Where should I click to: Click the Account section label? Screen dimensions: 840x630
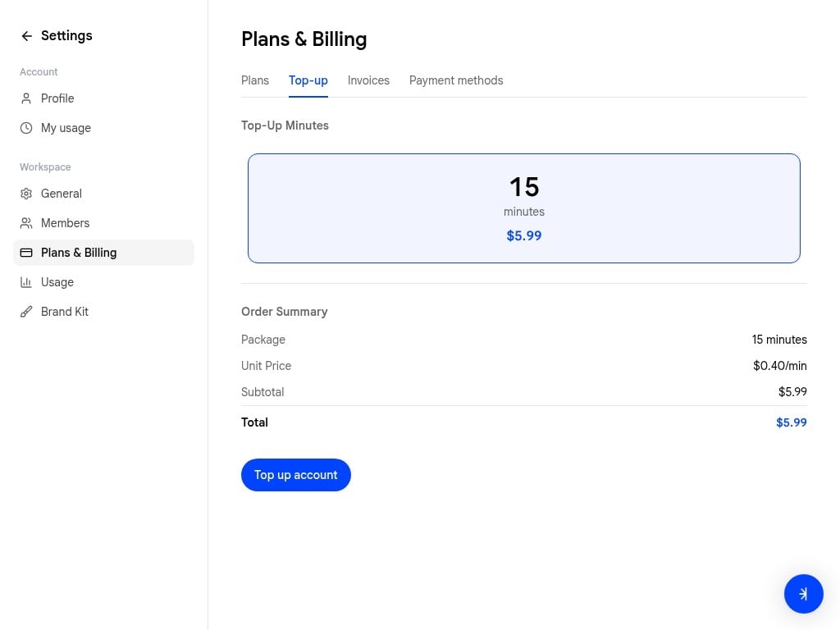(x=39, y=72)
